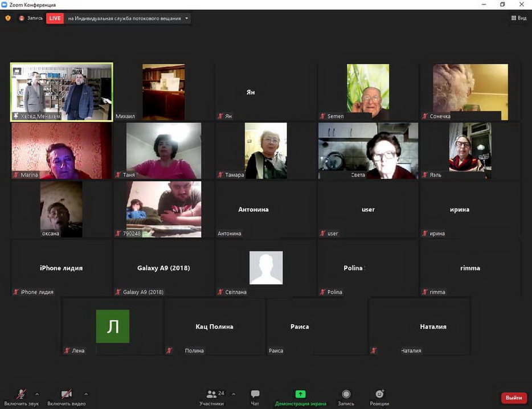Expand video options arrow beside Включить видео

coord(86,394)
